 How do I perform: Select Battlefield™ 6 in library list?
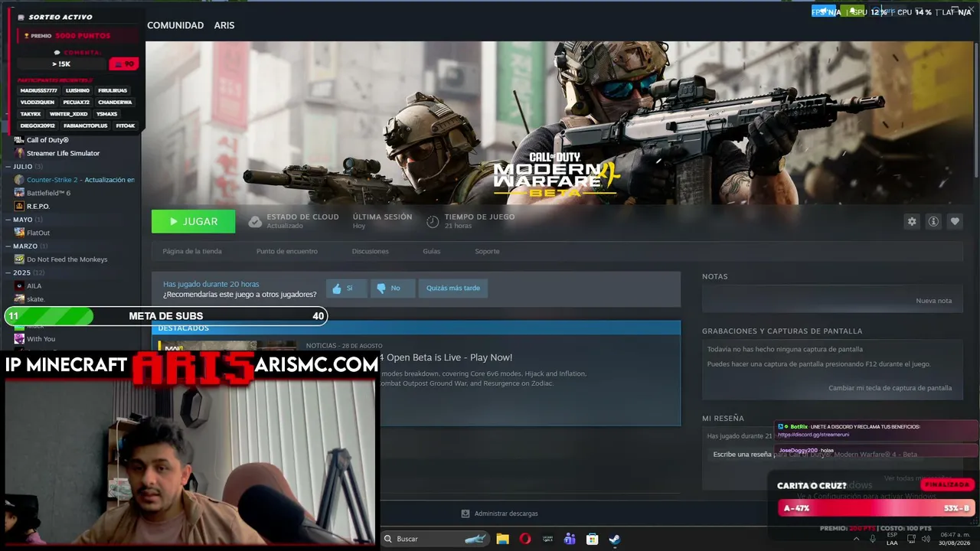(48, 193)
